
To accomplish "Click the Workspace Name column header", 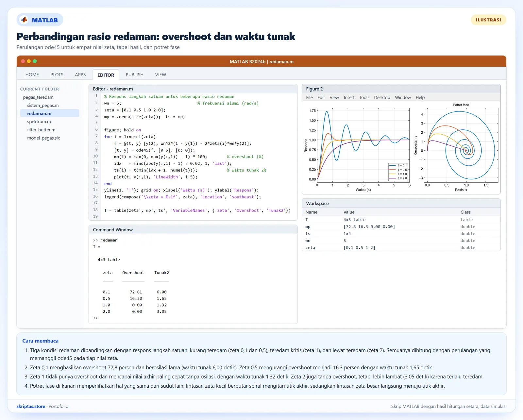I will click(x=312, y=212).
